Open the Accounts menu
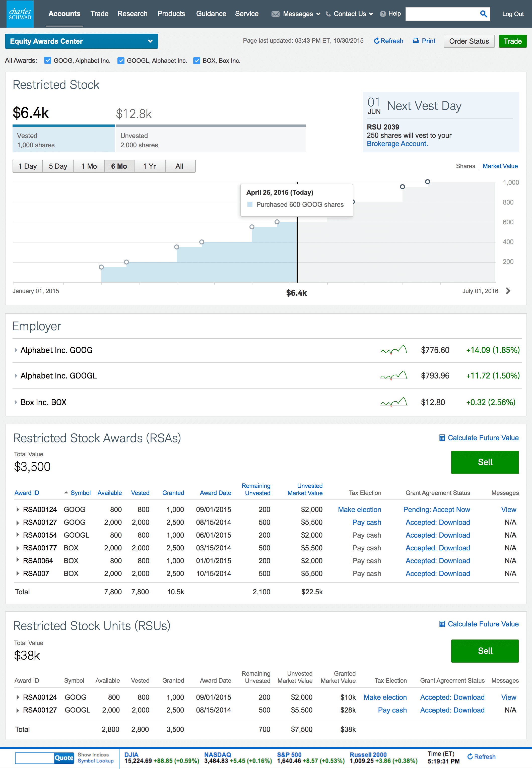 click(64, 14)
